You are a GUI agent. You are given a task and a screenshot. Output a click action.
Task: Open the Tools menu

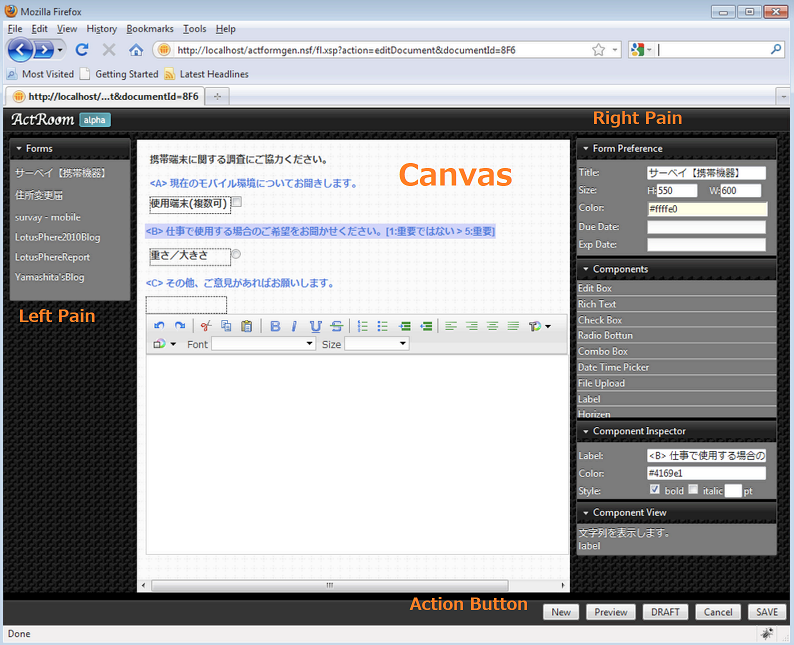pyautogui.click(x=194, y=29)
